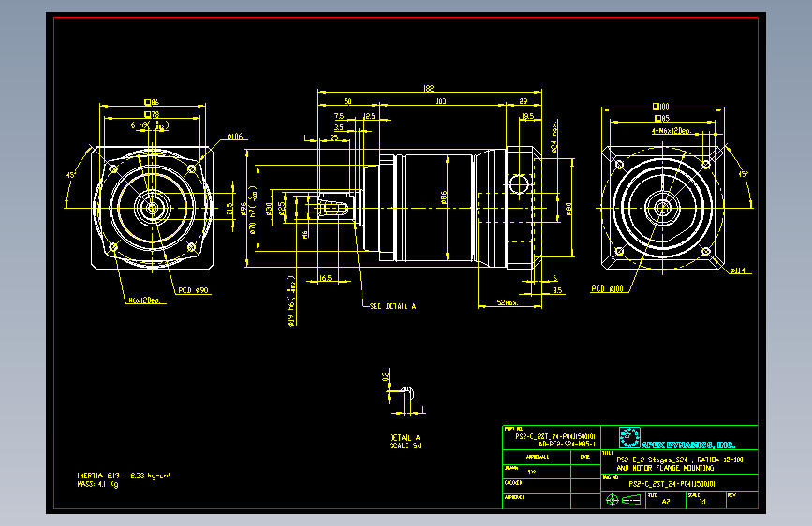Viewport: 812px width, 526px height.
Task: Select the PS2-C_2 Stages title line
Action: pos(679,460)
